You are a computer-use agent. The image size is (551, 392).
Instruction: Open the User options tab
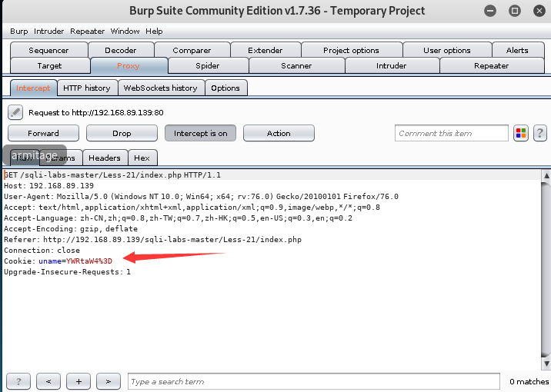coord(447,50)
